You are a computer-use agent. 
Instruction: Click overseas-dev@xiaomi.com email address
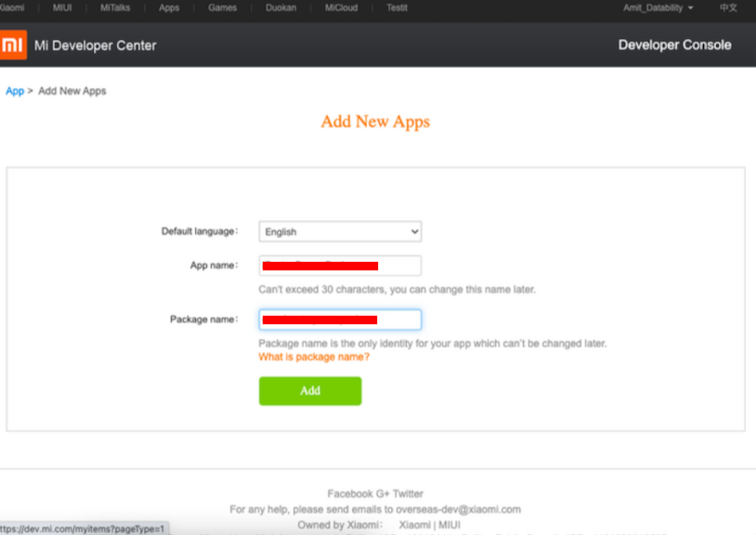pos(458,509)
